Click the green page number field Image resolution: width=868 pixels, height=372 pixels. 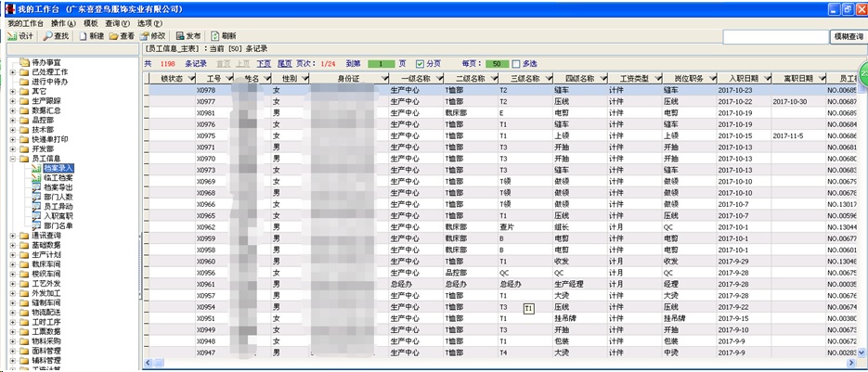[x=381, y=63]
